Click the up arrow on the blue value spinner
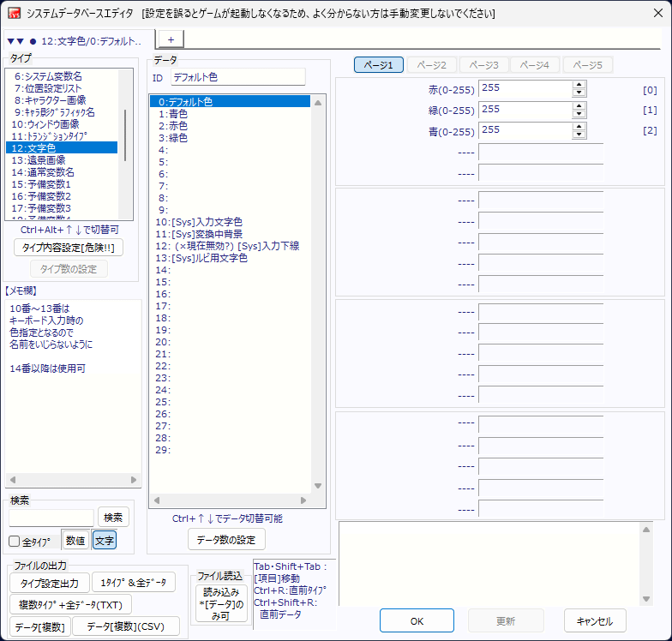Image resolution: width=672 pixels, height=641 pixels. tap(579, 126)
